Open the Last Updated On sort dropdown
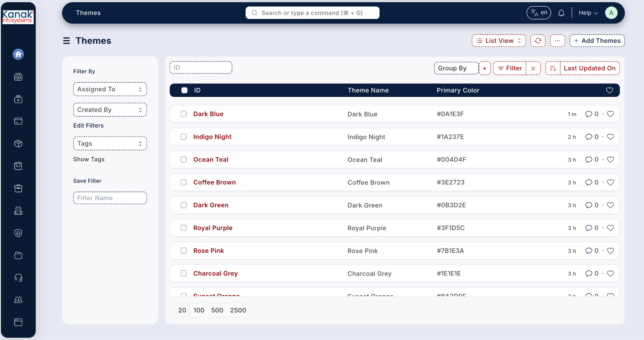 590,68
